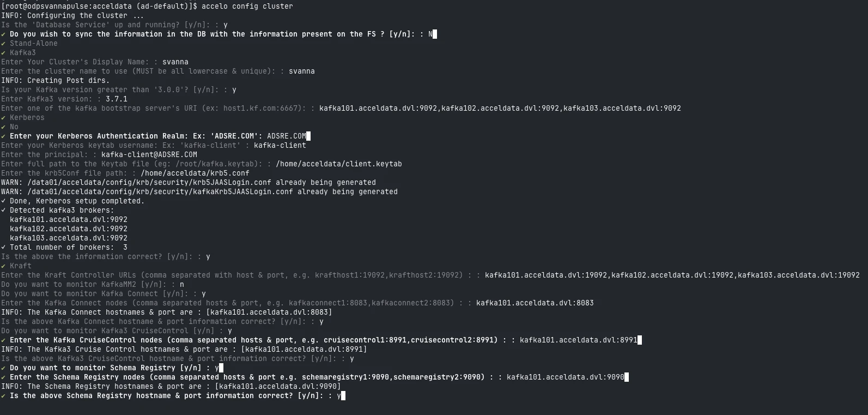Click the checkmark beside Stand-Alone
868x415 pixels.
point(3,44)
